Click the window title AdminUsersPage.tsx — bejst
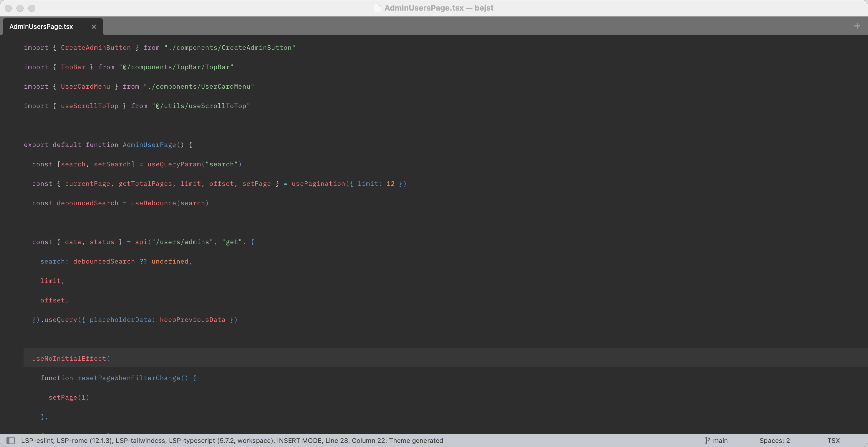Viewport: 868px width, 447px height. tap(439, 8)
